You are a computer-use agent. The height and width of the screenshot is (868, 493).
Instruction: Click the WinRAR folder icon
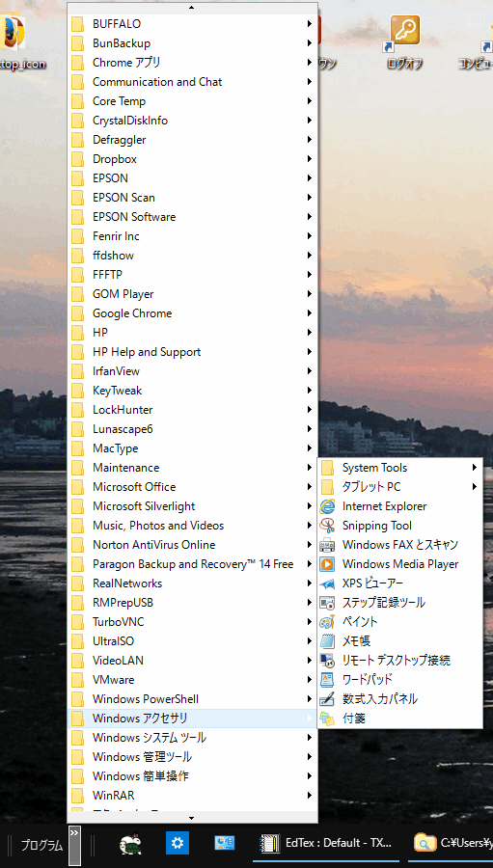tap(77, 796)
